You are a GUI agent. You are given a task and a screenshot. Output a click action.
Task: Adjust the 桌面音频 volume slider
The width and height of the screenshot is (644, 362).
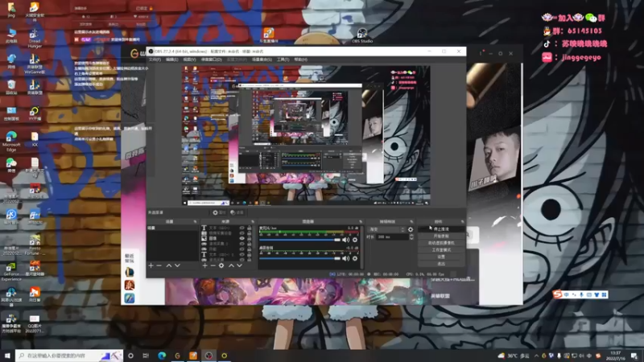pos(299,258)
